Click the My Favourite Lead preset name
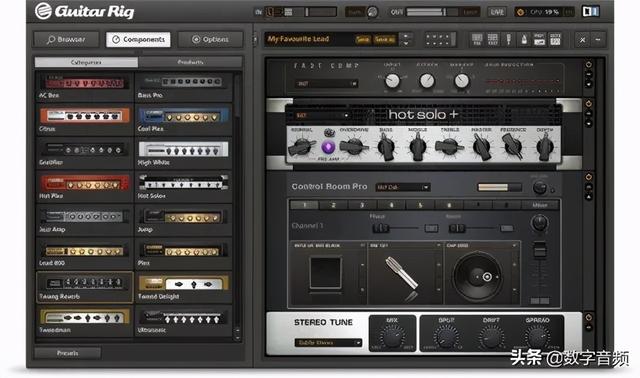Image resolution: width=640 pixels, height=378 pixels. [x=298, y=39]
